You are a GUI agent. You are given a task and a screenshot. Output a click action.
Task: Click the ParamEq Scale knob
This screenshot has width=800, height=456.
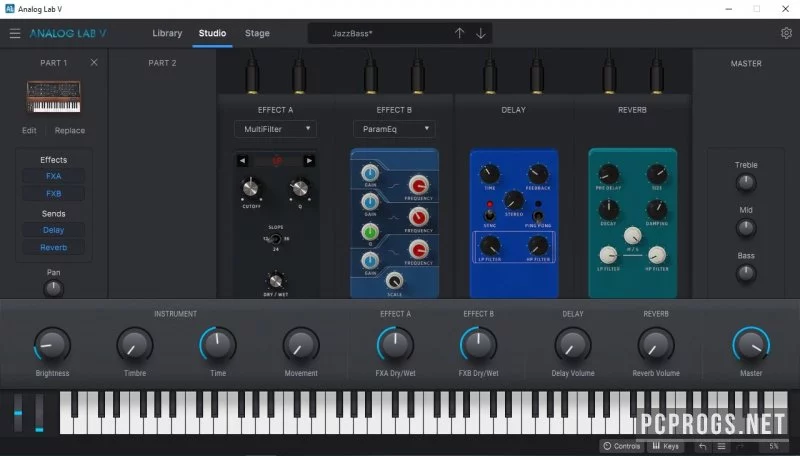[x=394, y=281]
